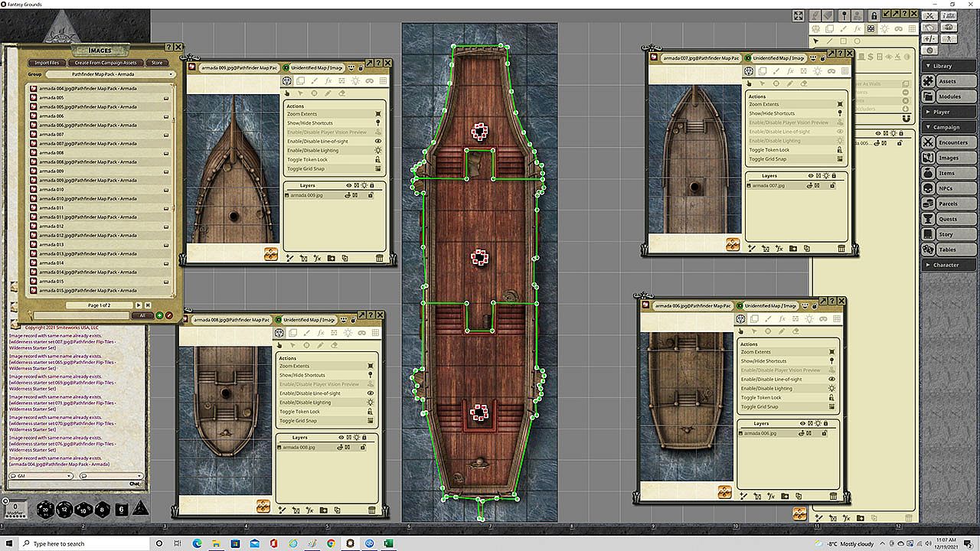Click the Images window search field
980x551 pixels.
(x=82, y=315)
